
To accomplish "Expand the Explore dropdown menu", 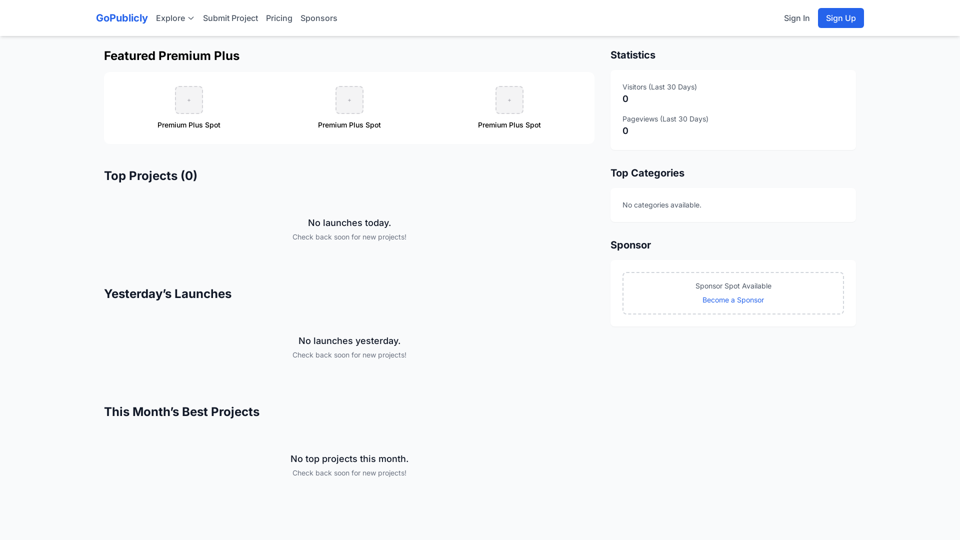I will (x=174, y=18).
